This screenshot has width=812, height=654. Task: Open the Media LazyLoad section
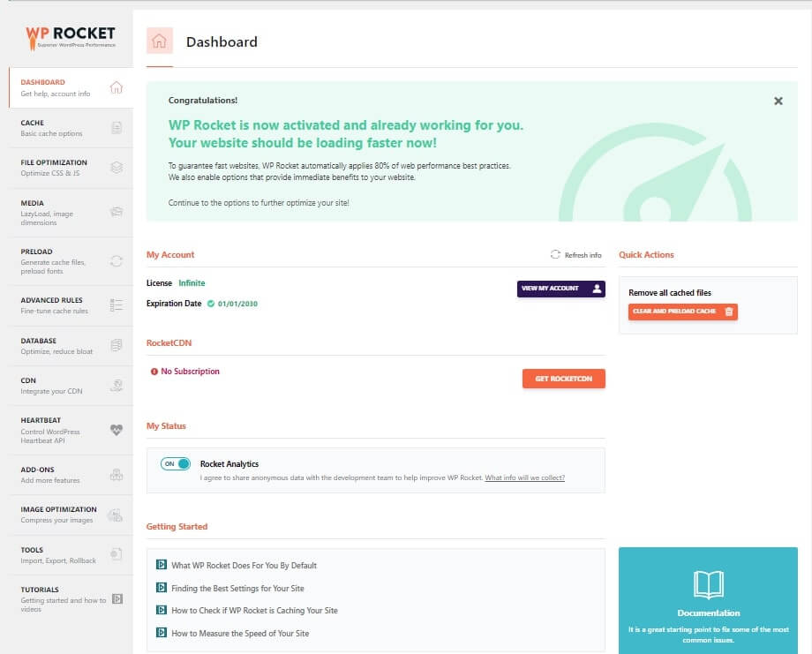[71, 213]
